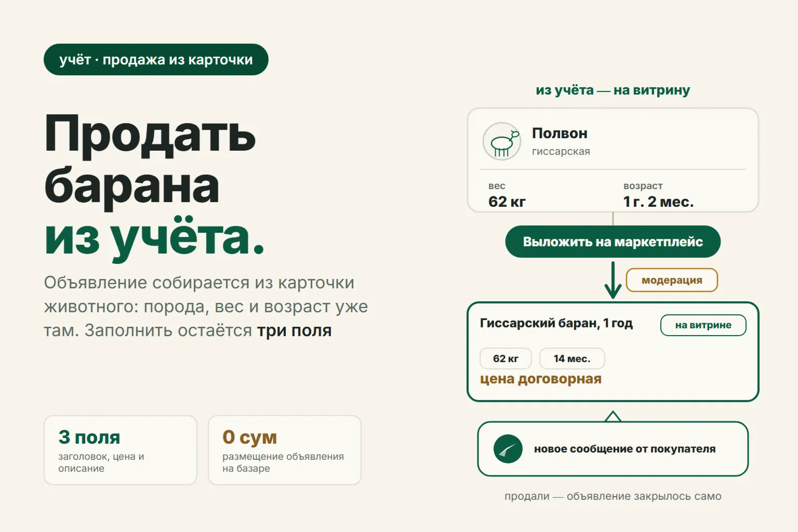Click the feather message icon

click(508, 449)
